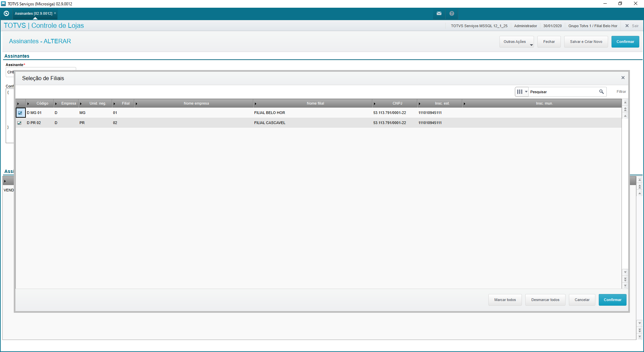Viewport: 644px width, 352px height.
Task: Click Marcar todos to select all branches
Action: point(505,300)
